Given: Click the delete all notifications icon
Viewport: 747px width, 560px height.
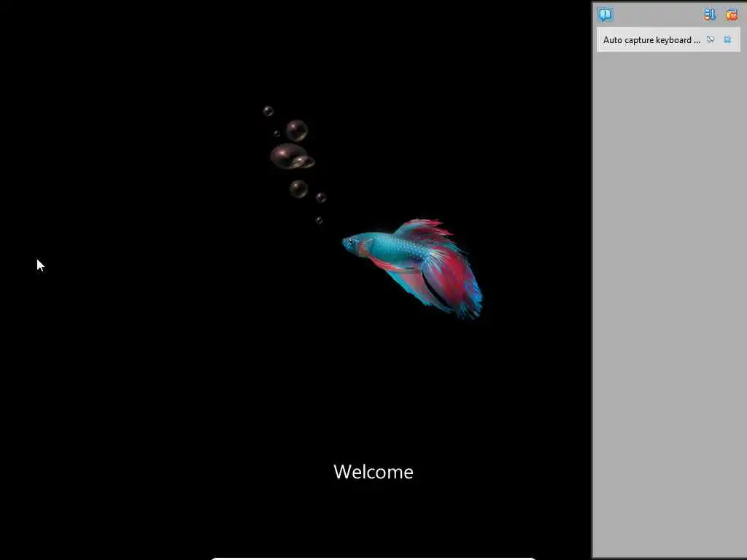Looking at the screenshot, I should (731, 15).
